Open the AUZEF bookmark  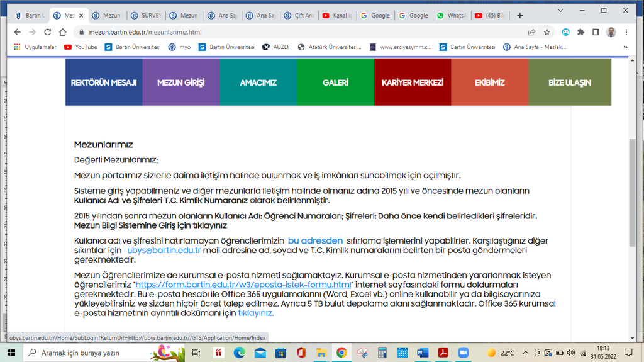pyautogui.click(x=276, y=47)
